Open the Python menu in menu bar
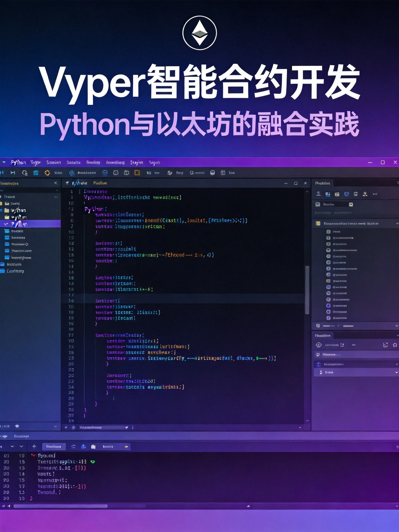Image resolution: width=399 pixels, height=532 pixels. pos(18,163)
